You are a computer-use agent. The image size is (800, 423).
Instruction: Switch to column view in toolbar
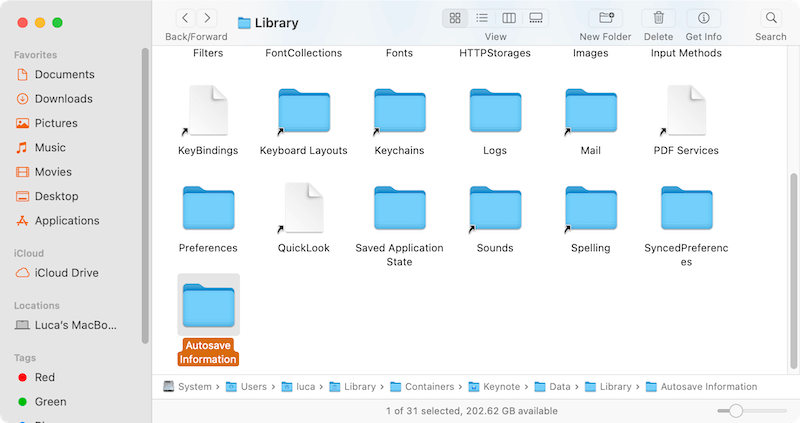[x=509, y=18]
